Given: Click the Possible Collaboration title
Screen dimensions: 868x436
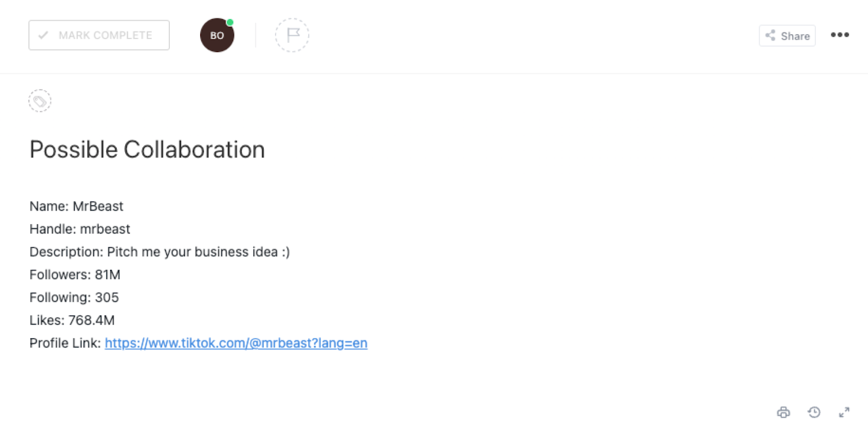Looking at the screenshot, I should pyautogui.click(x=147, y=150).
